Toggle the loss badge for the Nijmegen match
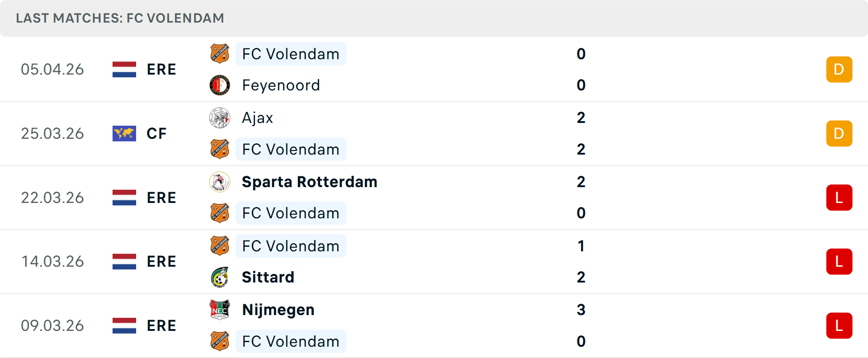868x358 pixels. tap(839, 325)
